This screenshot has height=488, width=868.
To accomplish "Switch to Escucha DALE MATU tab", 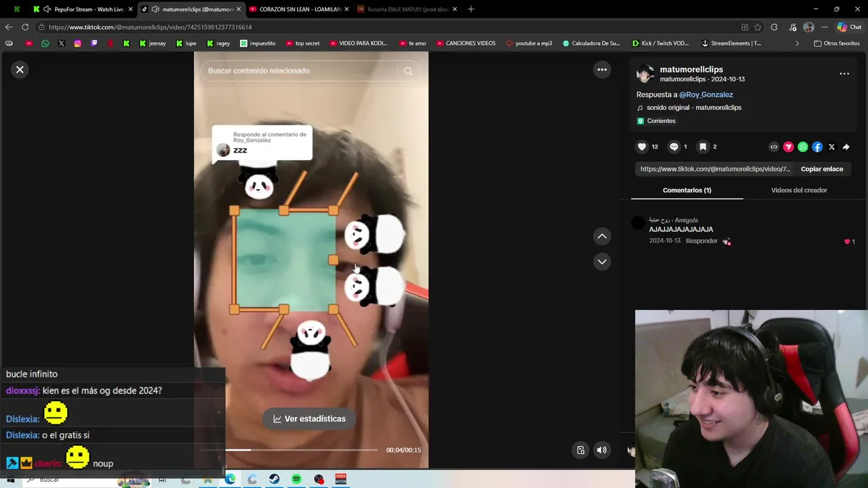I will coord(407,9).
